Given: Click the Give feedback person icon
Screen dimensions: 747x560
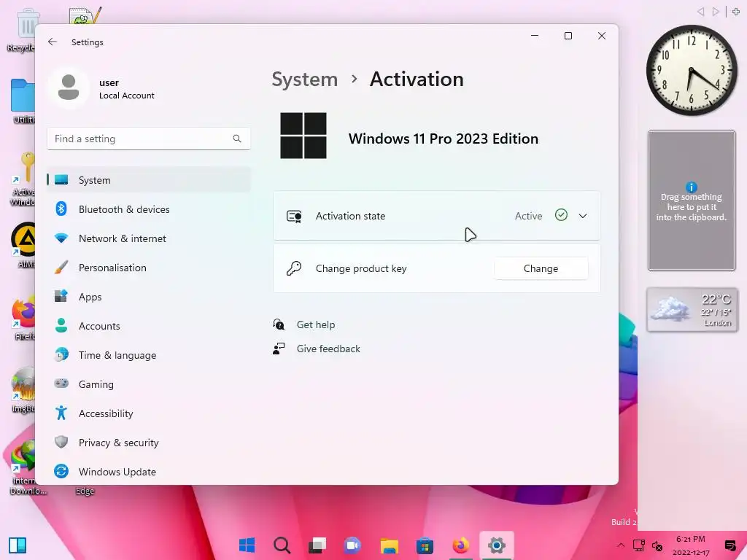Looking at the screenshot, I should [x=279, y=349].
